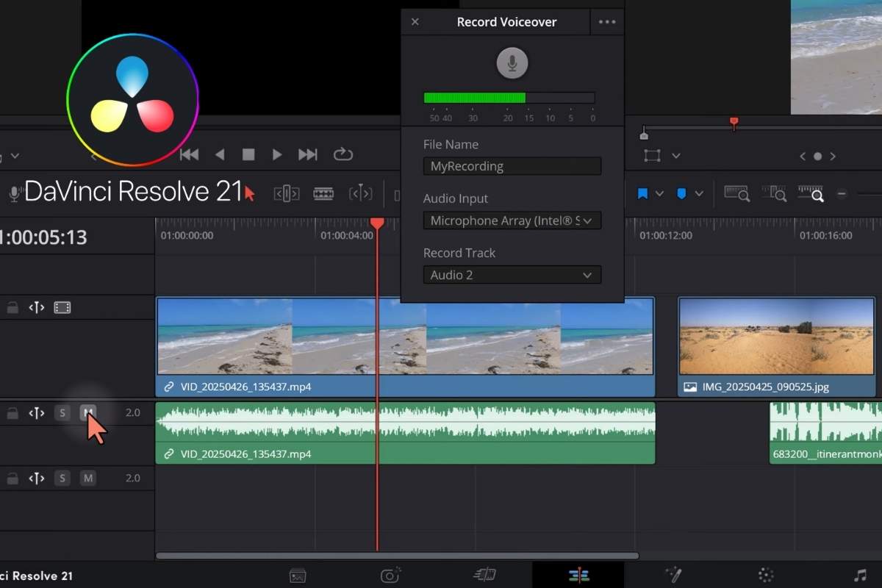
Task: Go to the next keyframe with the right arrow
Action: click(x=832, y=156)
